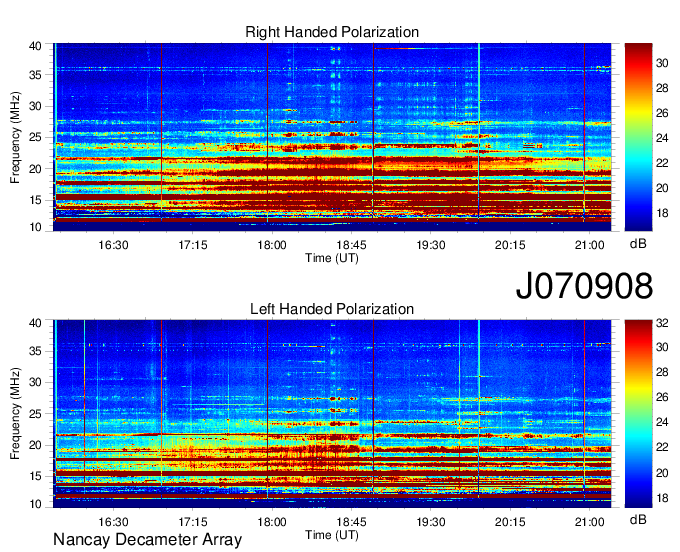Viewport: 680px width, 552px height.
Task: Click the 24 value on Right Handed colorbar
Action: [662, 138]
